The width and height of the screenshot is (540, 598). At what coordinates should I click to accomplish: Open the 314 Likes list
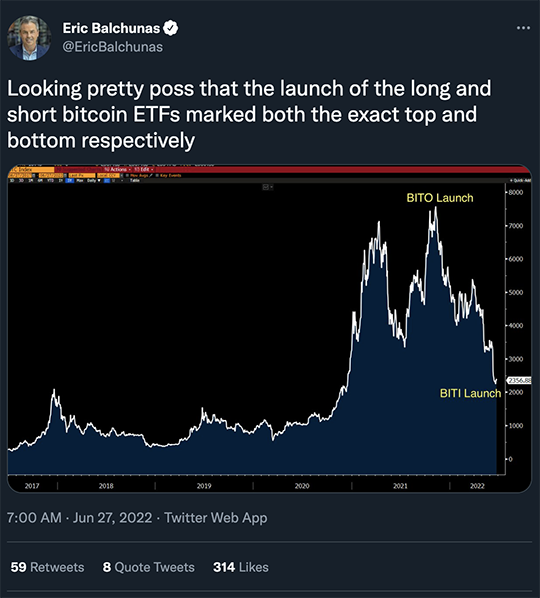241,567
